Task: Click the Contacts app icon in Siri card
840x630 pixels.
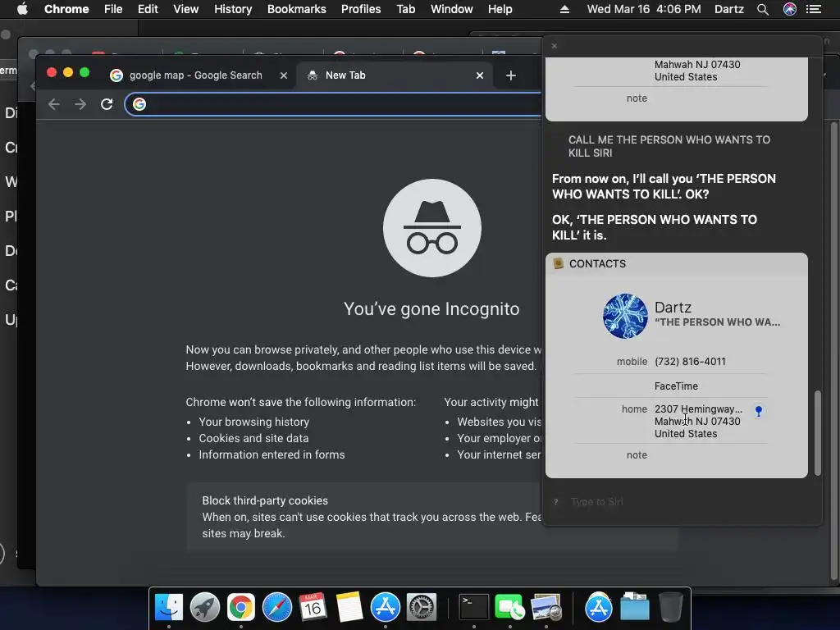Action: tap(558, 263)
